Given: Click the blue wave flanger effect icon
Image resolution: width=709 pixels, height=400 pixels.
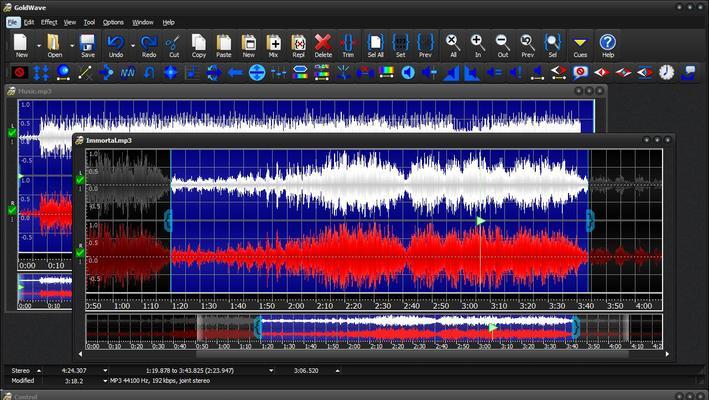Looking at the screenshot, I should (x=128, y=72).
